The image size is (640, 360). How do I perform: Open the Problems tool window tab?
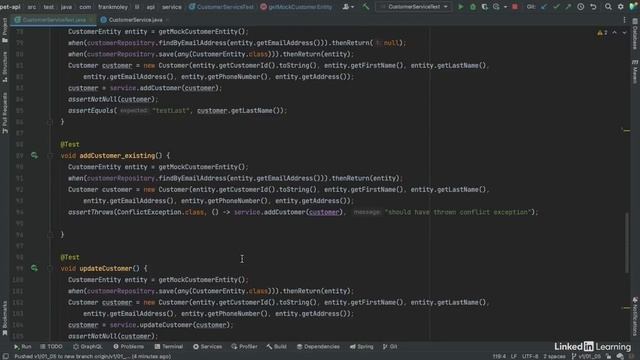129,347
